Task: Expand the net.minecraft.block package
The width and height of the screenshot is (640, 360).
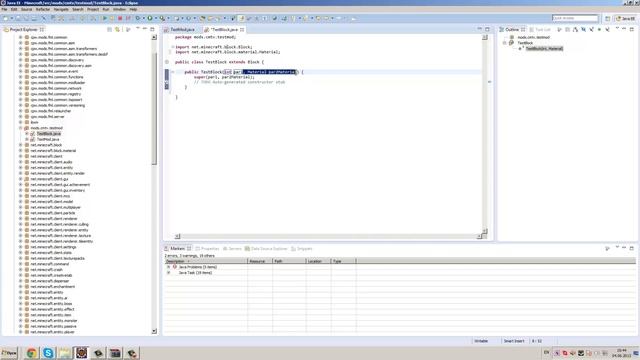Action: (20, 145)
